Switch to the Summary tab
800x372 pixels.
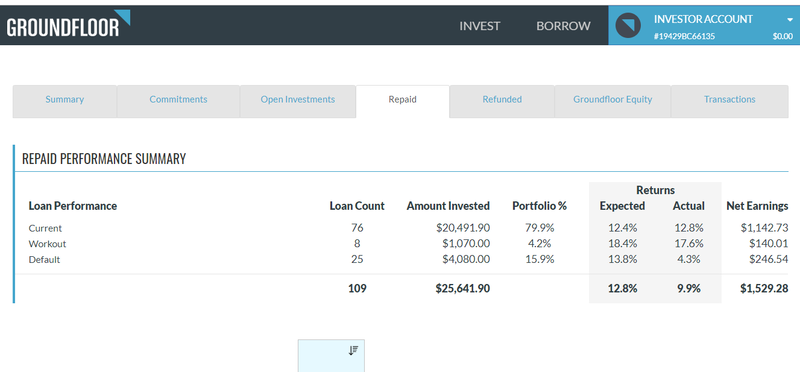pos(64,100)
